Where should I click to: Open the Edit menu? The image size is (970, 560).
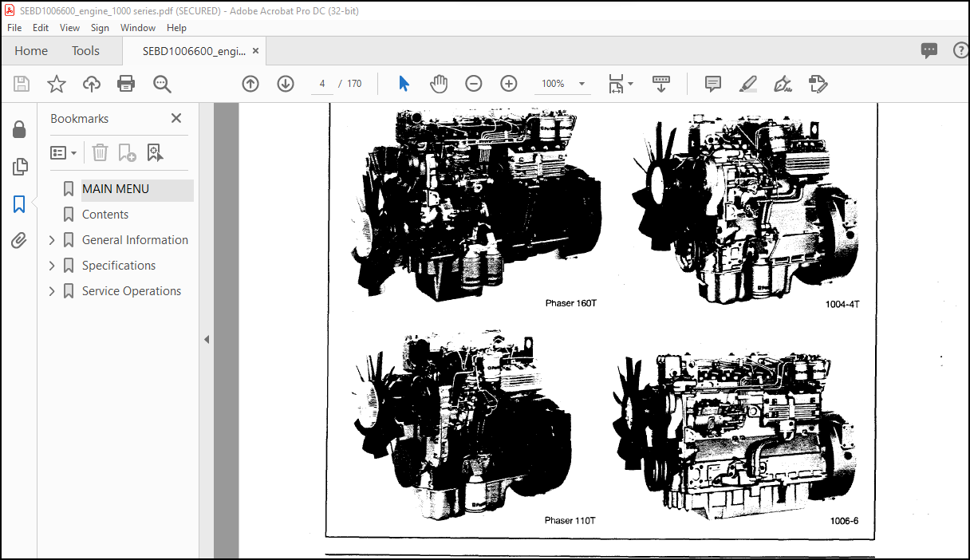tap(41, 27)
